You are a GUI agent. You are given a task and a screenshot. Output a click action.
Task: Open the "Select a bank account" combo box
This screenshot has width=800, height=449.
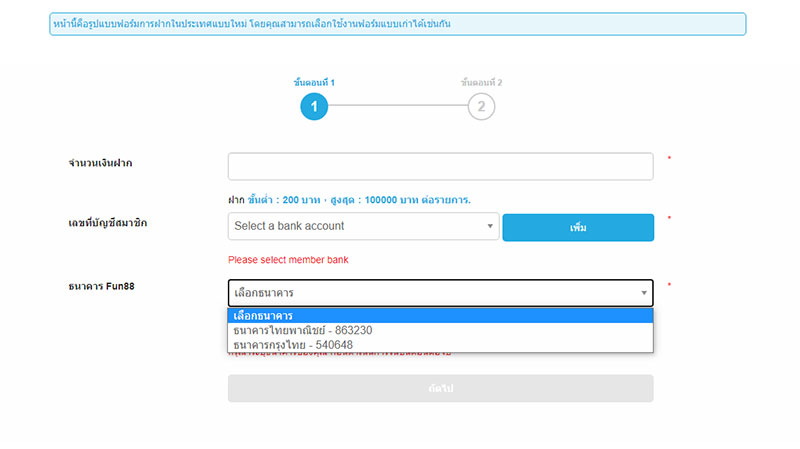362,226
